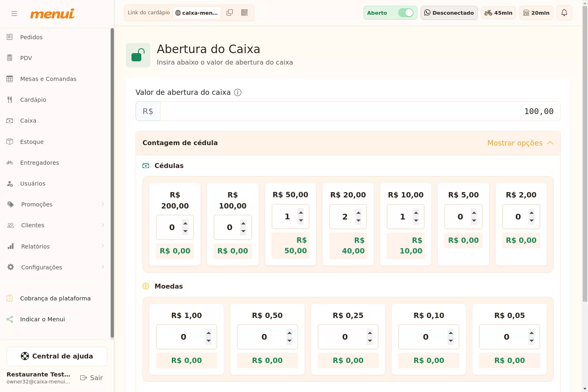This screenshot has width=588, height=392.
Task: Open the QR code icon
Action: pyautogui.click(x=245, y=13)
